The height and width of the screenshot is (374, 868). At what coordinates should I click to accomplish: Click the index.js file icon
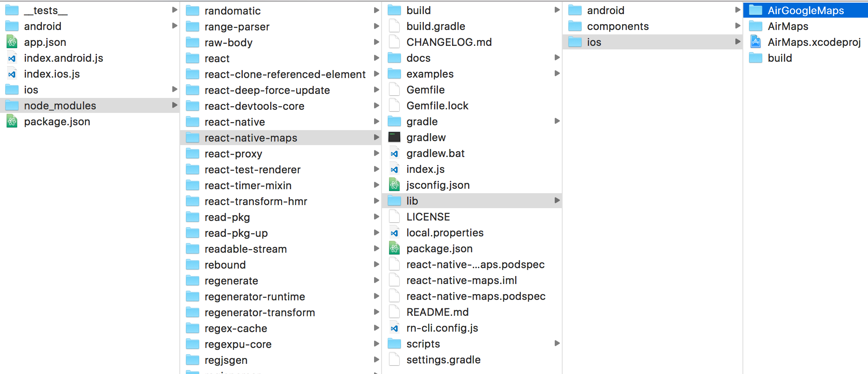pos(394,169)
